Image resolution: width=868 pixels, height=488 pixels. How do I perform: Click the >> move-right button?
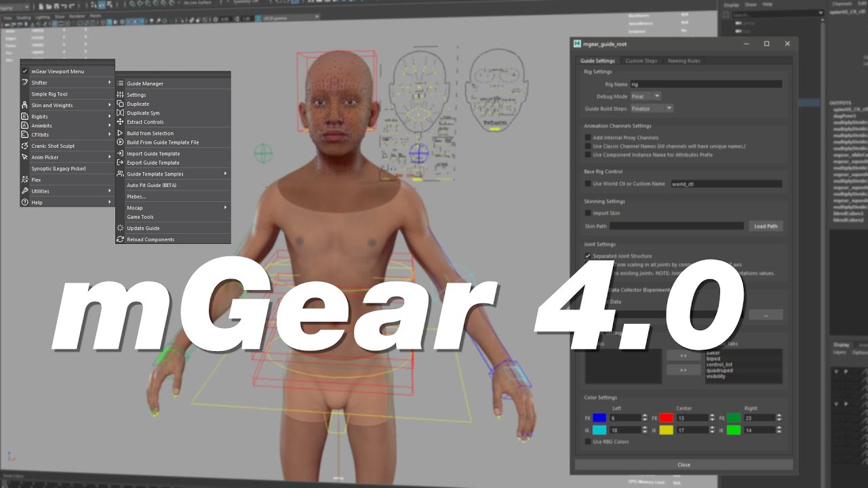click(x=683, y=370)
